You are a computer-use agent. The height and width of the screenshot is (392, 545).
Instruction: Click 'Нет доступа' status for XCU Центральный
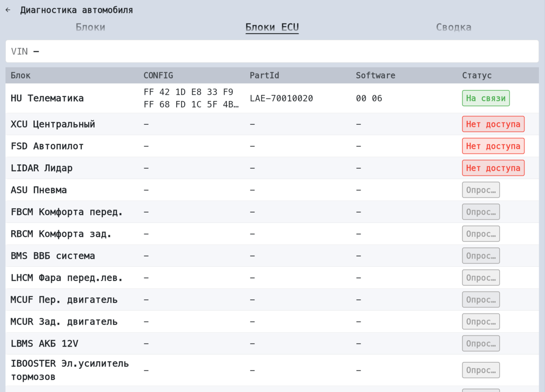point(493,124)
